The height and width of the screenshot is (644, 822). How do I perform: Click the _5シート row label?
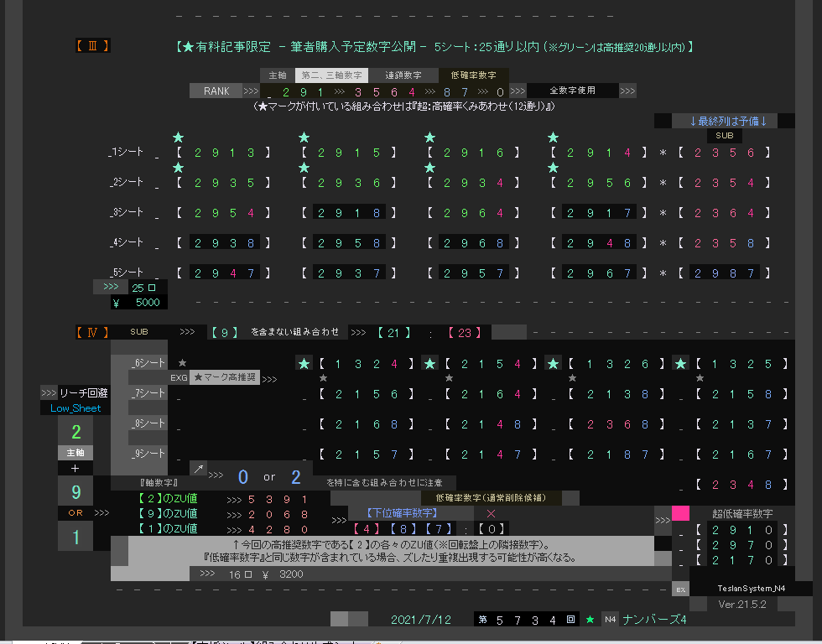point(127,273)
